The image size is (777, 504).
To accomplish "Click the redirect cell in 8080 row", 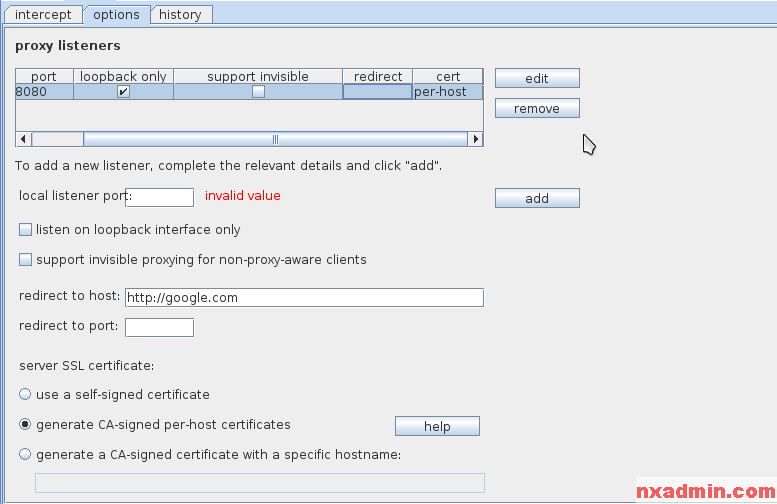I will coord(378,92).
